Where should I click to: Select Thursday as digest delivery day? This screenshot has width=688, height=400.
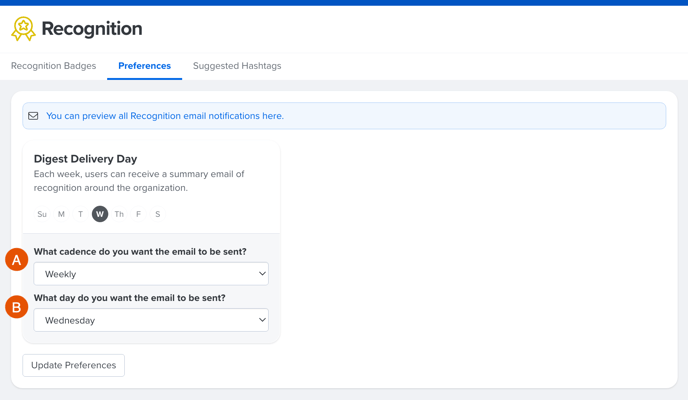click(x=119, y=214)
